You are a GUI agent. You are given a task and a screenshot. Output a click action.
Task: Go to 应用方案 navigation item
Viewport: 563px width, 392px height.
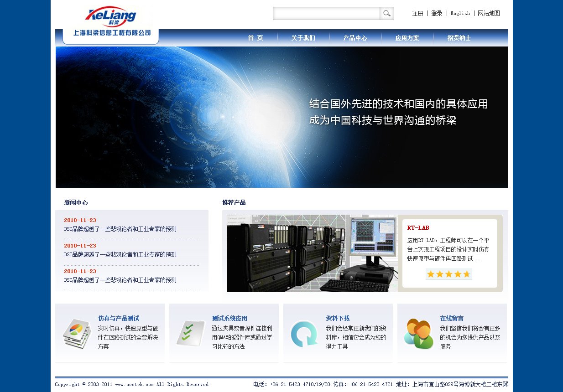pyautogui.click(x=407, y=38)
